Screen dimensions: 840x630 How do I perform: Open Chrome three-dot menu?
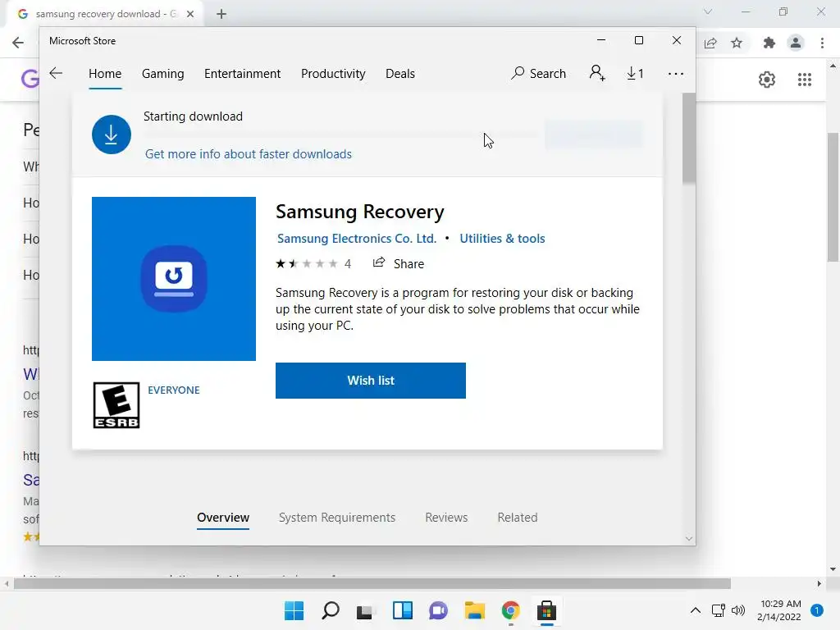822,43
